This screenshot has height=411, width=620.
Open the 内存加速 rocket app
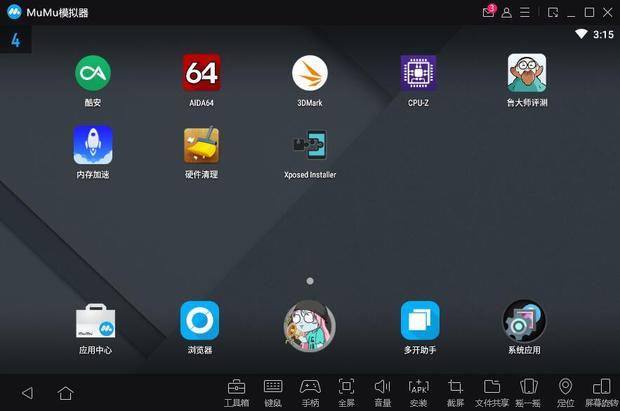(x=93, y=145)
